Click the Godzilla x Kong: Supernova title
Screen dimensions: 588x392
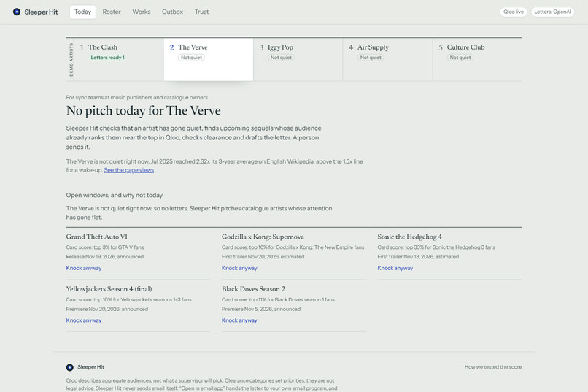(263, 237)
